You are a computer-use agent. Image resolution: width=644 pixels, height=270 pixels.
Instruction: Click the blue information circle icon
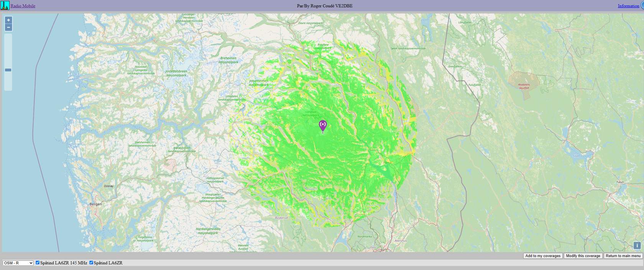click(x=642, y=5)
